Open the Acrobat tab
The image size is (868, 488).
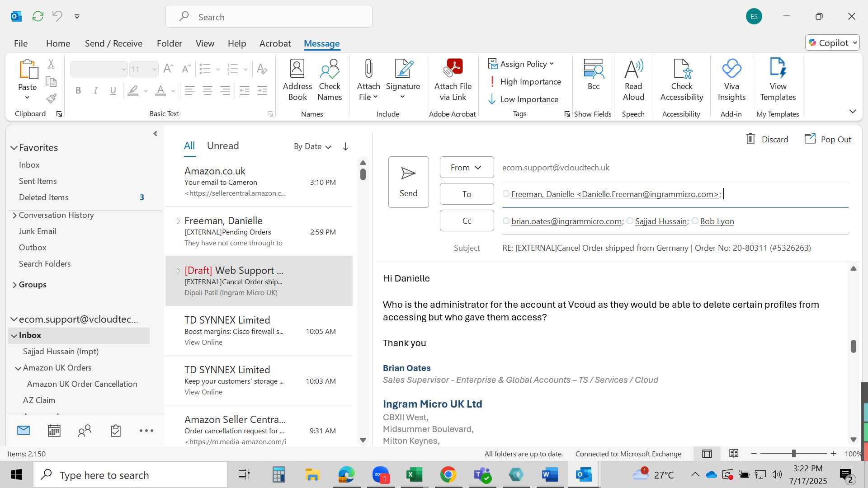click(275, 43)
